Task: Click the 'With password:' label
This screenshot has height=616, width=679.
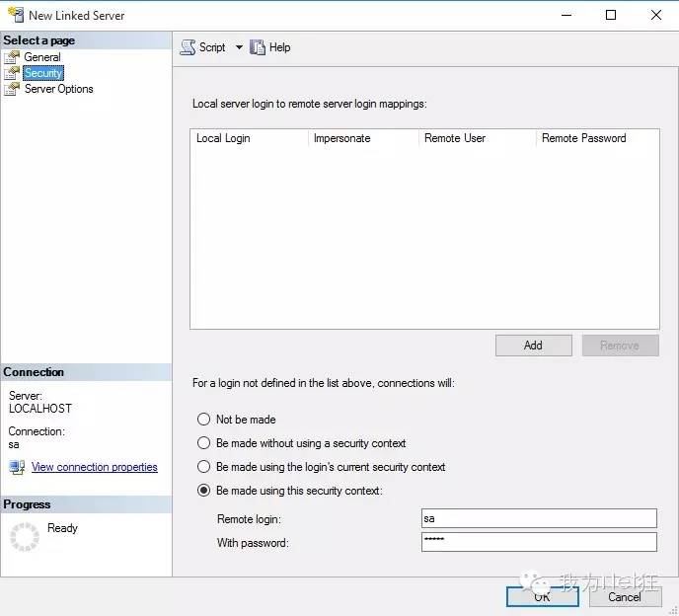Action: (253, 543)
